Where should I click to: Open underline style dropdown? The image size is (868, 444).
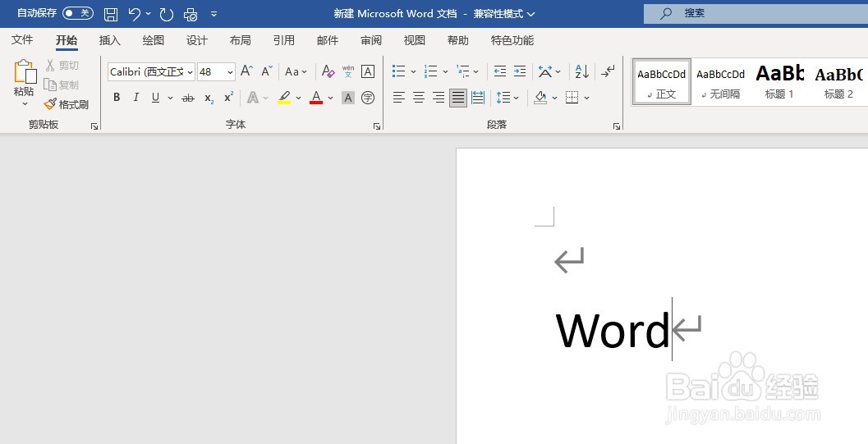point(170,98)
